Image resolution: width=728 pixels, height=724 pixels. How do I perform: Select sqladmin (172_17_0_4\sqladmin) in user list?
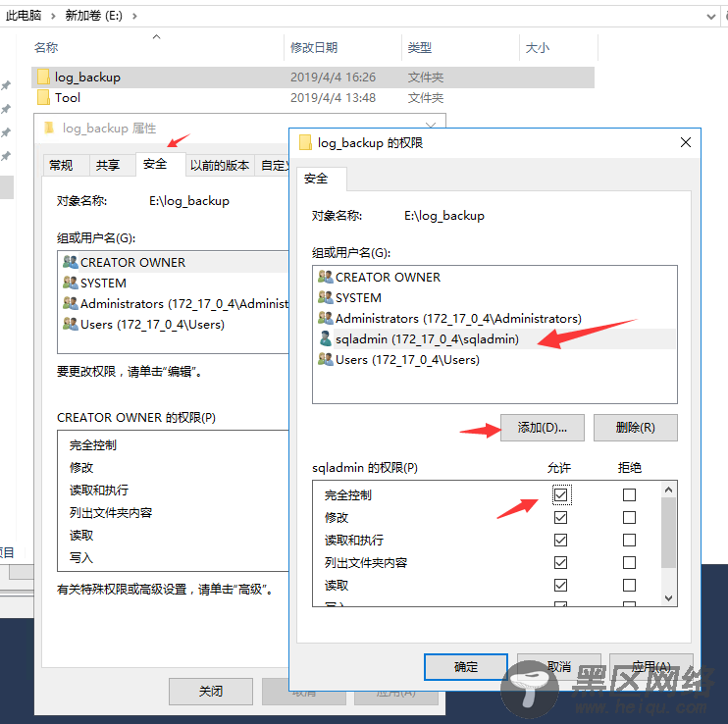coord(494,338)
